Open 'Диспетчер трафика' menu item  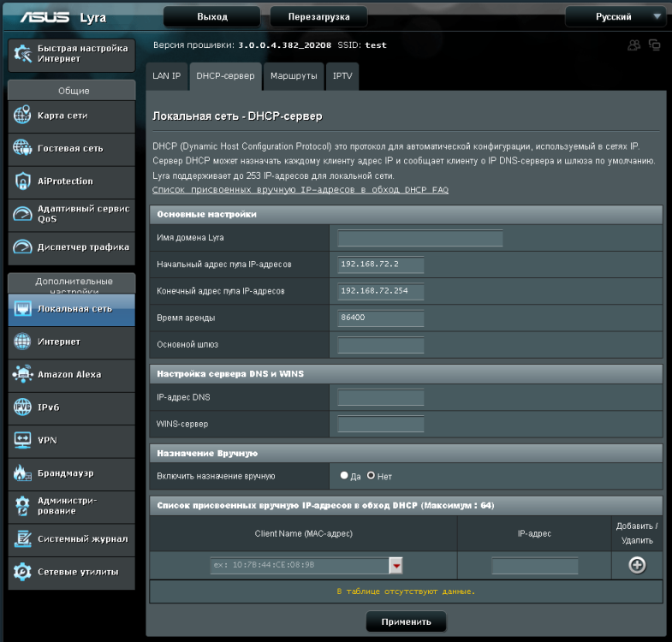coord(72,247)
